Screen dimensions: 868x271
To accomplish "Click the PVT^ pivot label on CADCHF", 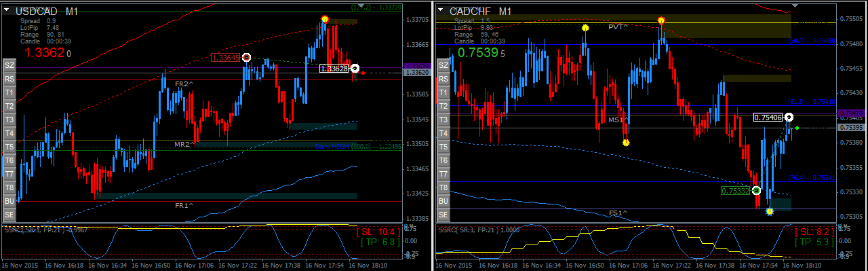I will 618,26.
